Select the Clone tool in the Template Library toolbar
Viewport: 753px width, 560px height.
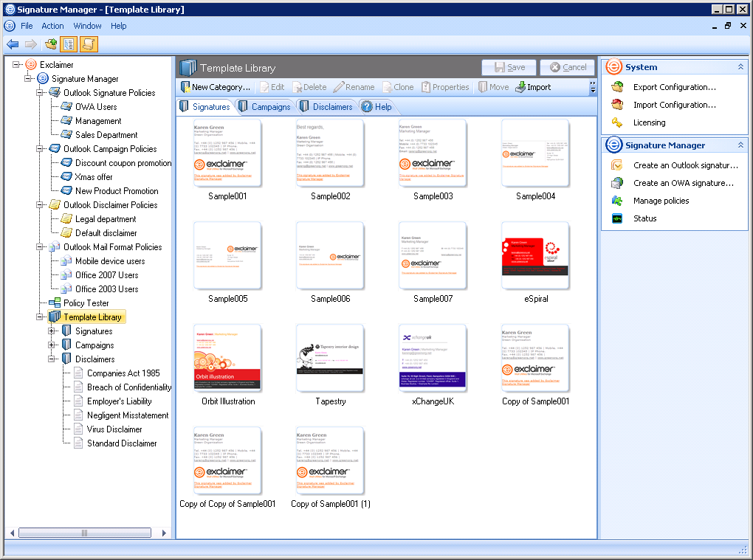[397, 86]
